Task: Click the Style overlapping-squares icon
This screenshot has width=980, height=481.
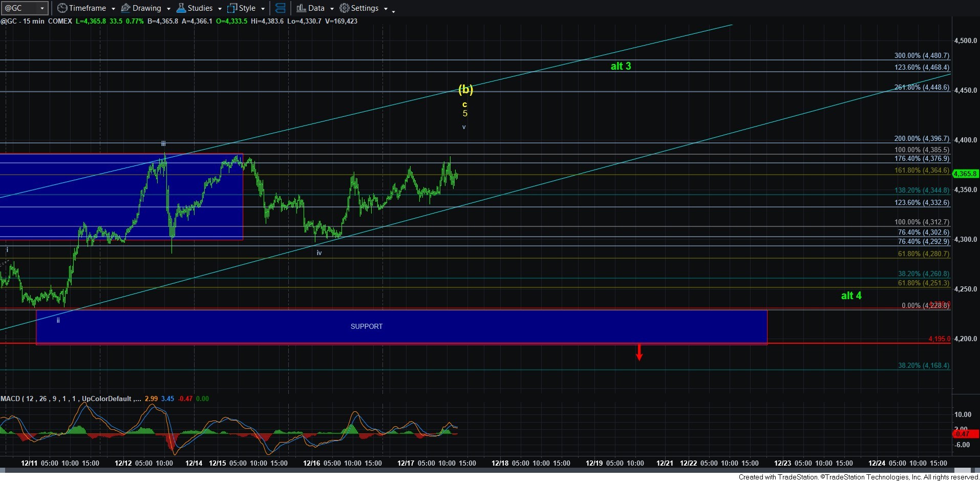Action: tap(232, 8)
